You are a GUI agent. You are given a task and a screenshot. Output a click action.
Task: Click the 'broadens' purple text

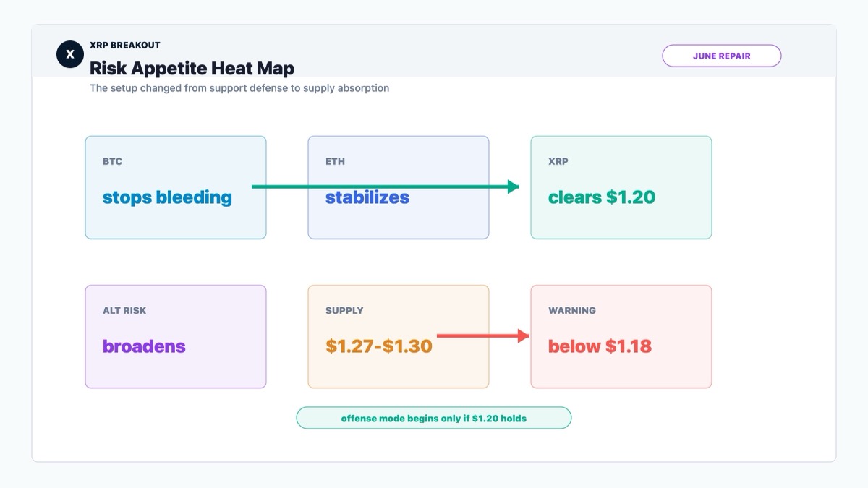(144, 346)
